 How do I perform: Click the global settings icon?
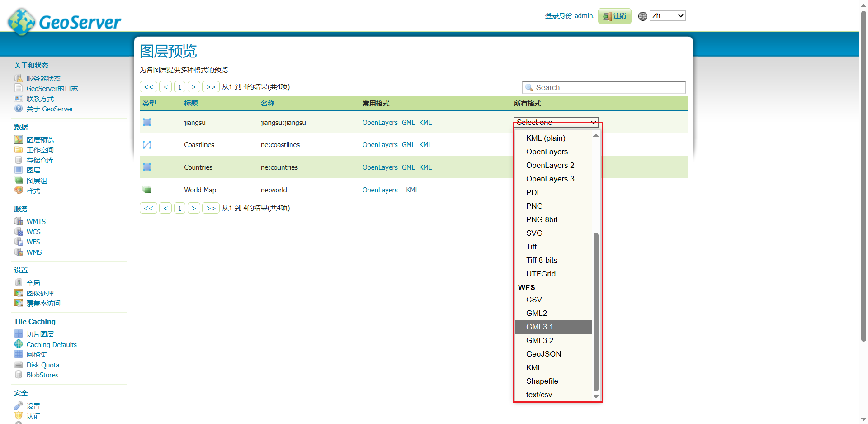pos(19,283)
